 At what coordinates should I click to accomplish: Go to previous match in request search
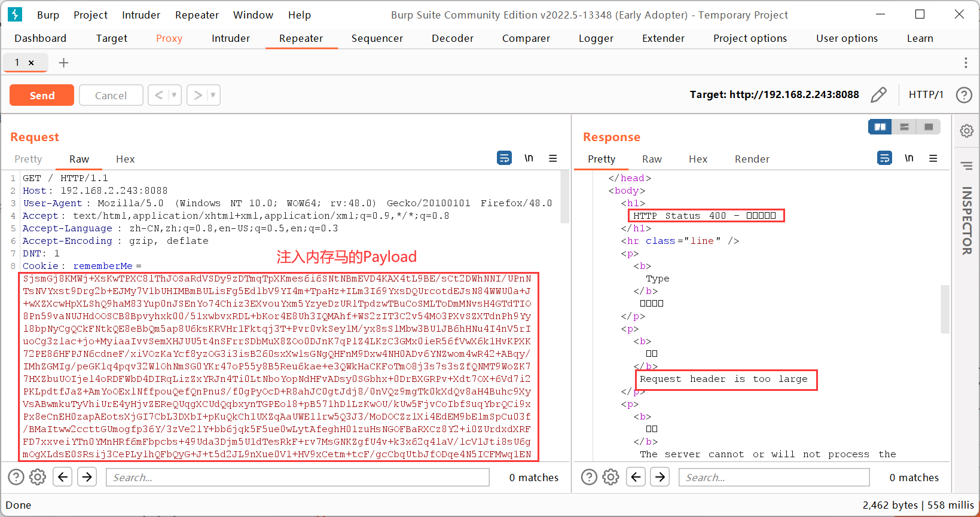point(63,477)
